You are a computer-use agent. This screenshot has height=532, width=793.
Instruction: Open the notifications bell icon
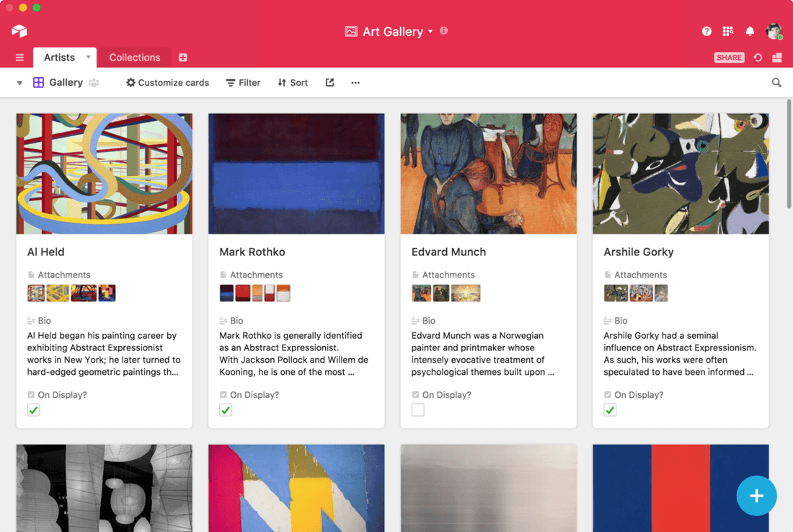(750, 31)
